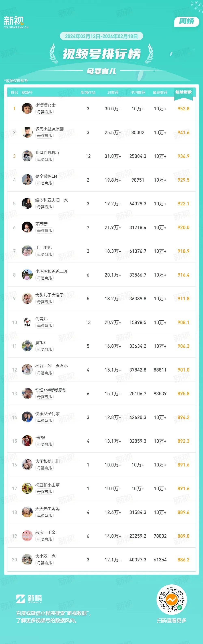This screenshot has height=644, width=203.
Task: Open account name 我是胖嘟嘟吖
Action: pos(47,153)
